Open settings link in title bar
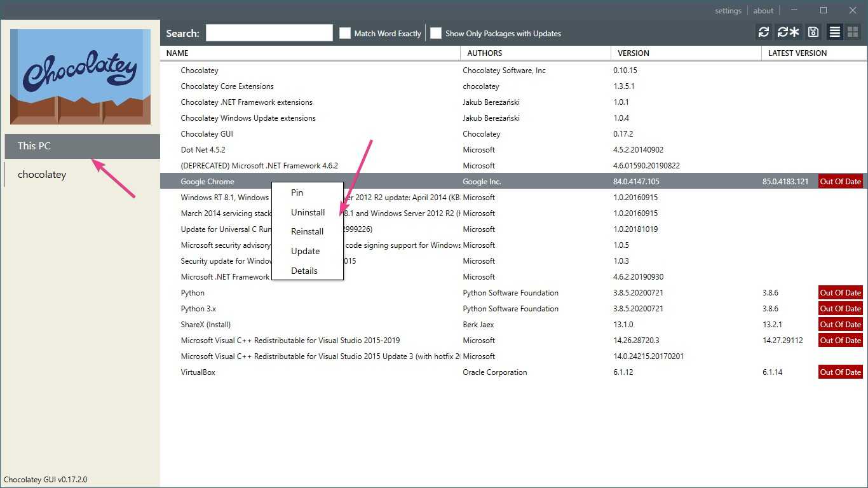868x488 pixels. tap(728, 11)
